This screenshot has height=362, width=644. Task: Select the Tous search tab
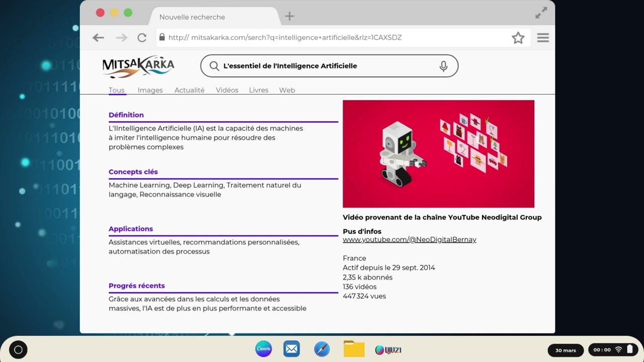(x=117, y=90)
